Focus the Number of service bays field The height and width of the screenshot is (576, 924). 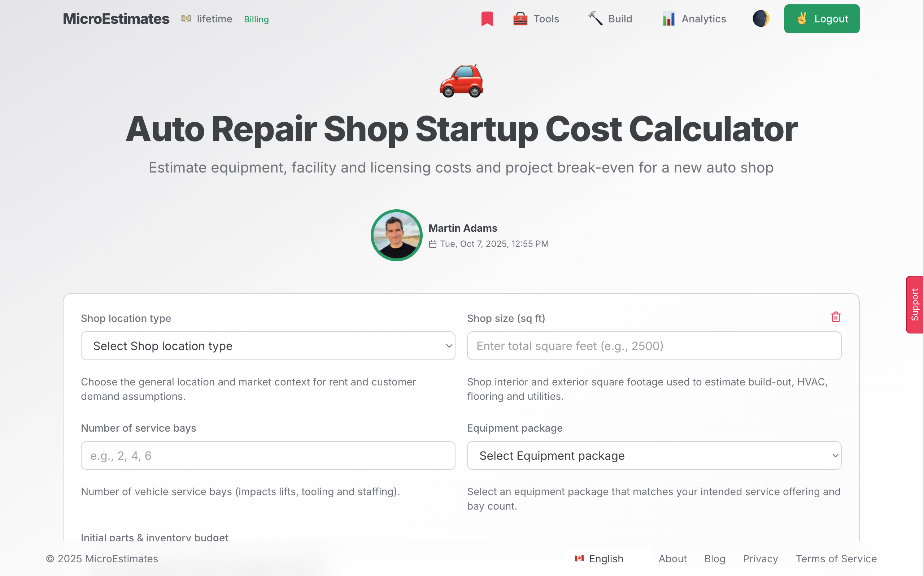point(268,455)
